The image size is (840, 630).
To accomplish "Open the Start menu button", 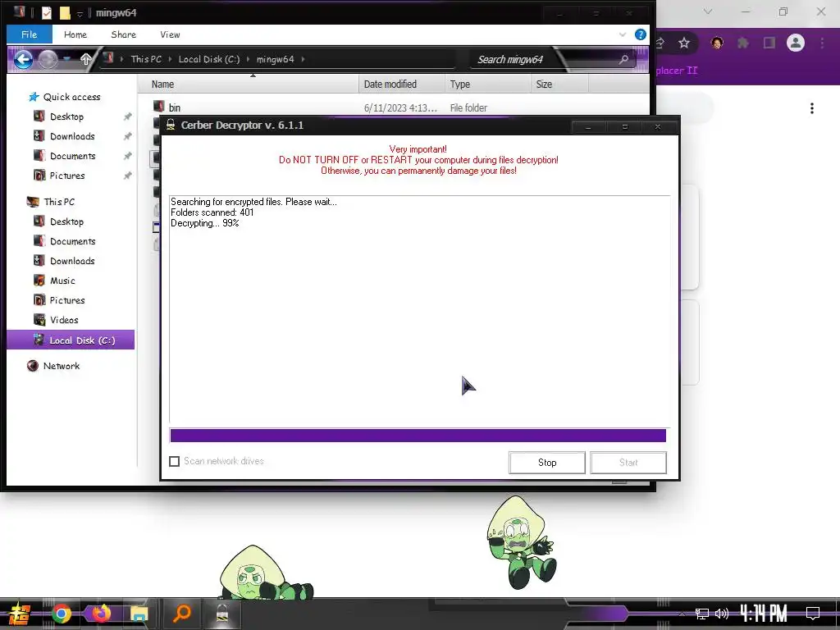I will (20, 614).
